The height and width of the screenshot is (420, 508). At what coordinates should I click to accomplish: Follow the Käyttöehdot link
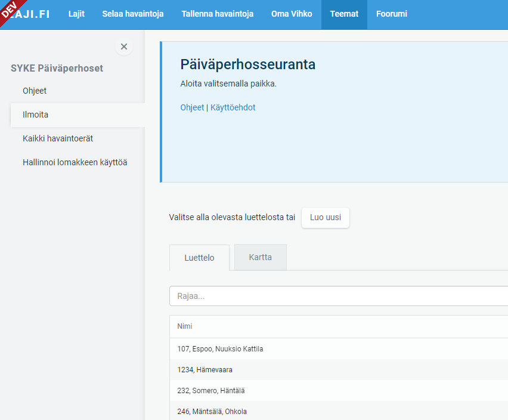(233, 107)
